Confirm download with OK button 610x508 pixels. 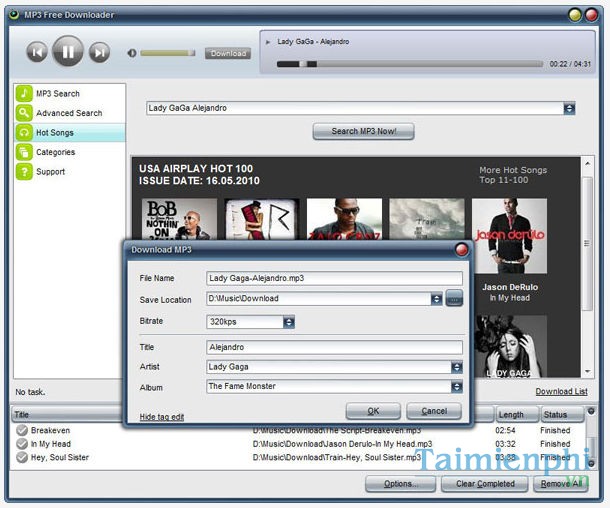373,411
